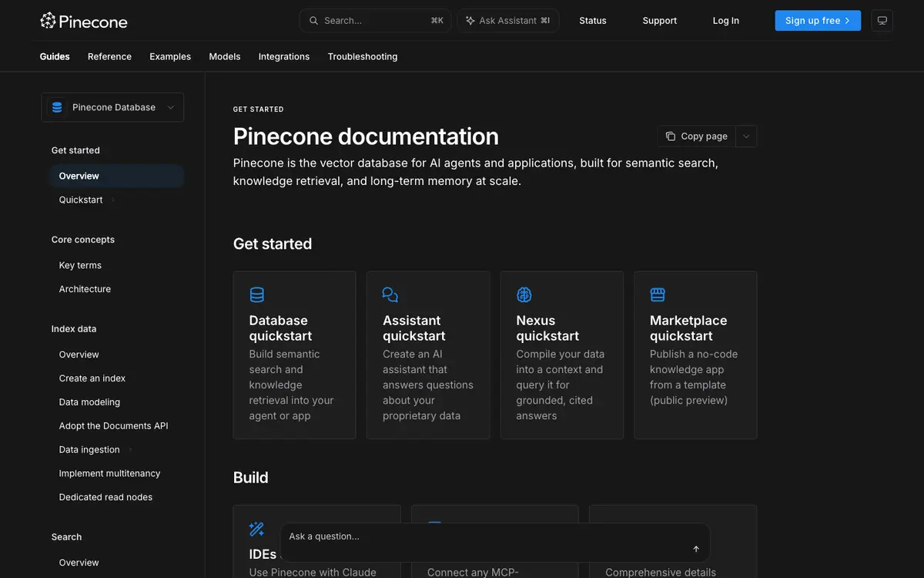The width and height of the screenshot is (924, 578).
Task: Click the Sign up free button
Action: click(x=818, y=21)
